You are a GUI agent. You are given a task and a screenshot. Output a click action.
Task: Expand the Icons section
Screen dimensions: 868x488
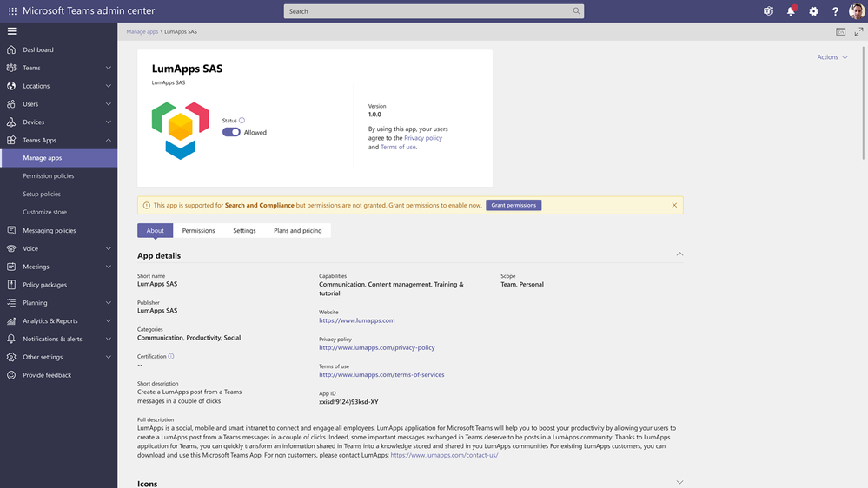tap(679, 482)
